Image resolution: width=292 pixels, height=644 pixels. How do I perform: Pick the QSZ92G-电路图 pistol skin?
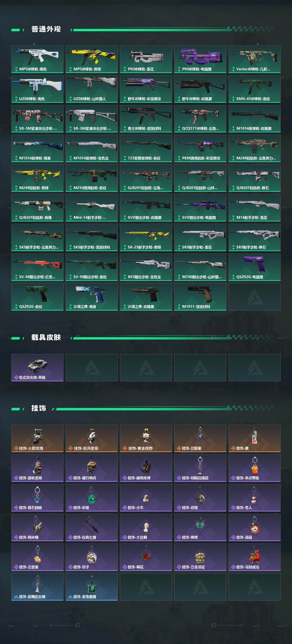[255, 267]
